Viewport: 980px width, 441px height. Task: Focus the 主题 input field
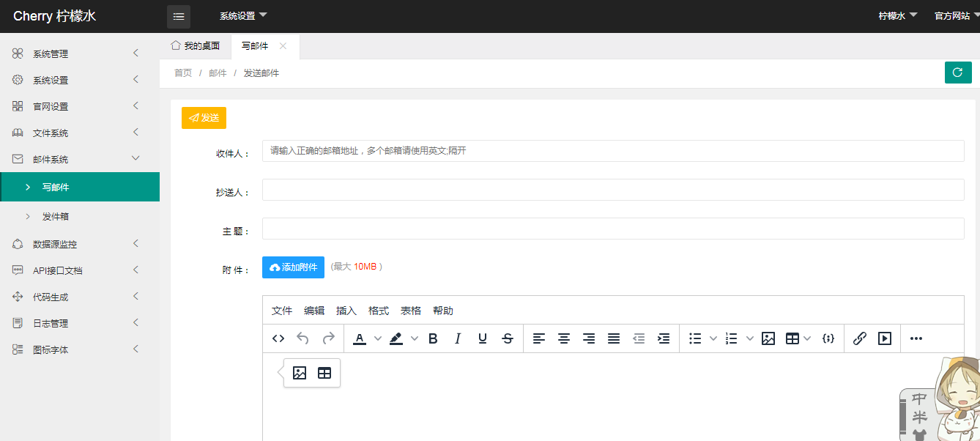click(x=613, y=229)
